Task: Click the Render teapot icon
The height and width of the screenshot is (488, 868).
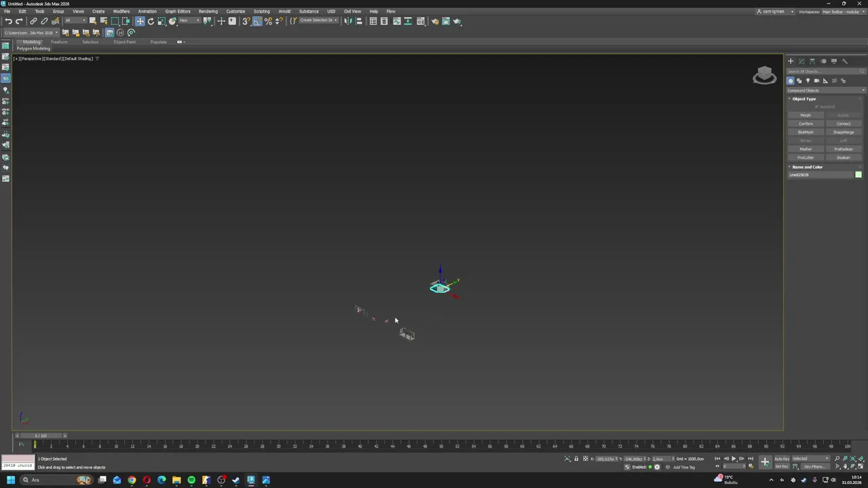Action: [456, 21]
